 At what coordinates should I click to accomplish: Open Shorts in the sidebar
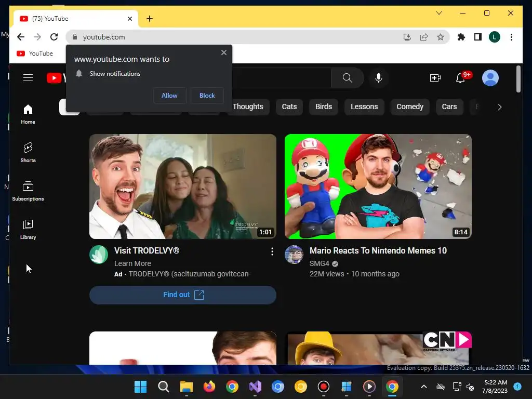click(x=28, y=153)
